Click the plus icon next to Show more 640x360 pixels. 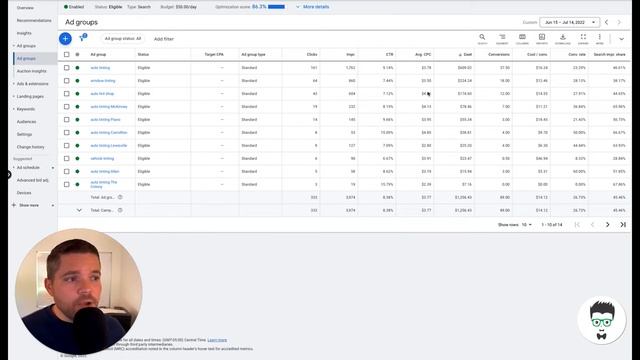[x=14, y=205]
